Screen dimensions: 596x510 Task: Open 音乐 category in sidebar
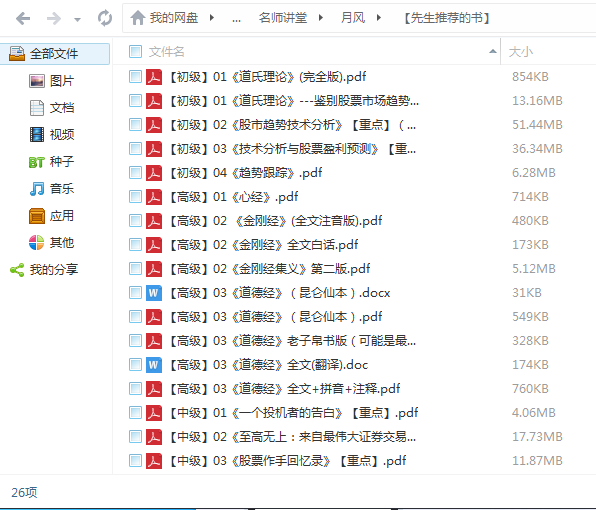pos(51,189)
